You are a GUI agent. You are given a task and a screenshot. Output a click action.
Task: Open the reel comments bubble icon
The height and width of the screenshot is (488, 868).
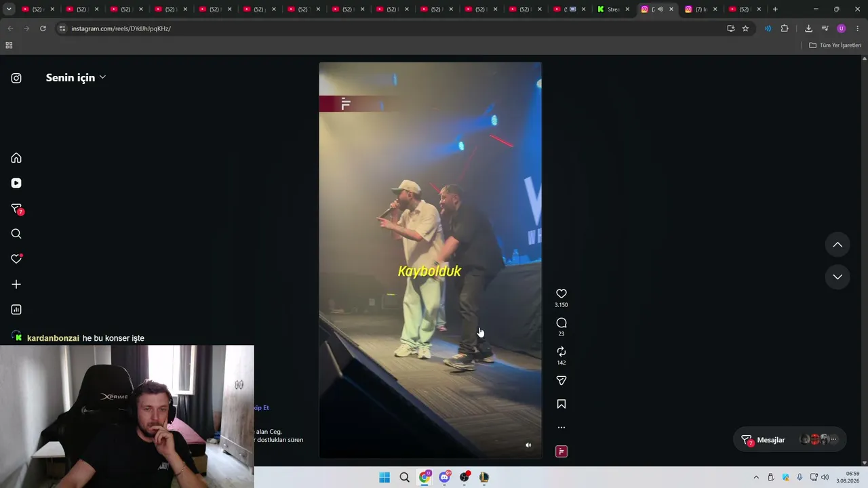click(x=561, y=323)
